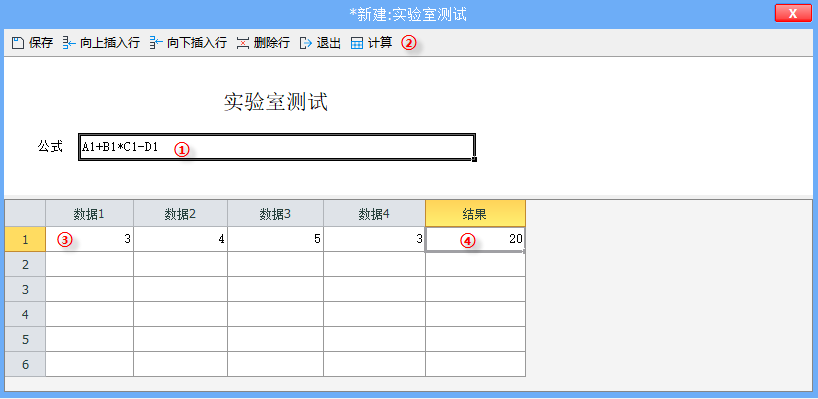Select the 数据1 column header
The width and height of the screenshot is (818, 399).
tap(89, 213)
